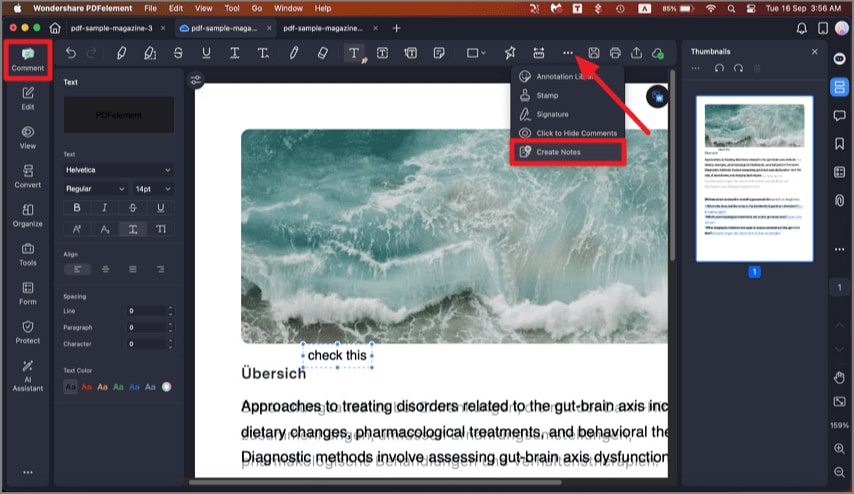Select the Text Comment tool
The image size is (854, 494).
pyautogui.click(x=355, y=53)
